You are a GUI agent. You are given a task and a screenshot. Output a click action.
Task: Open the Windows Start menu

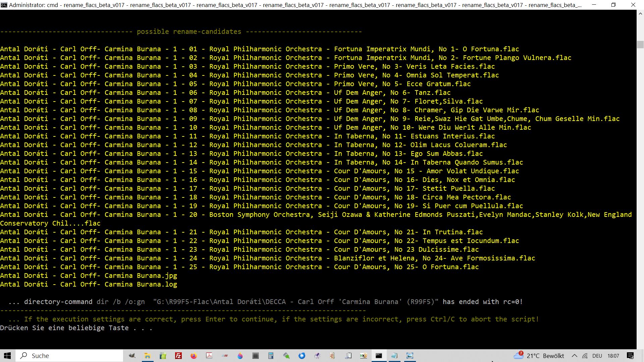click(x=7, y=356)
